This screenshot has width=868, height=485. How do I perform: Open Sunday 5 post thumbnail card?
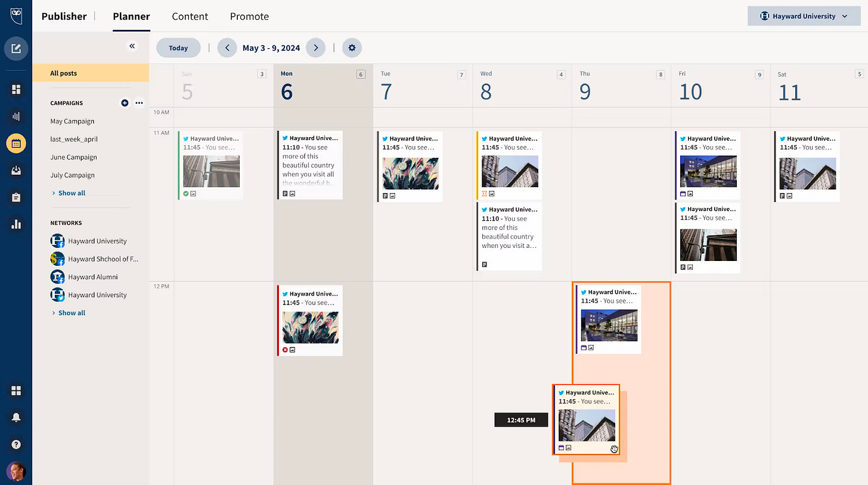click(210, 165)
